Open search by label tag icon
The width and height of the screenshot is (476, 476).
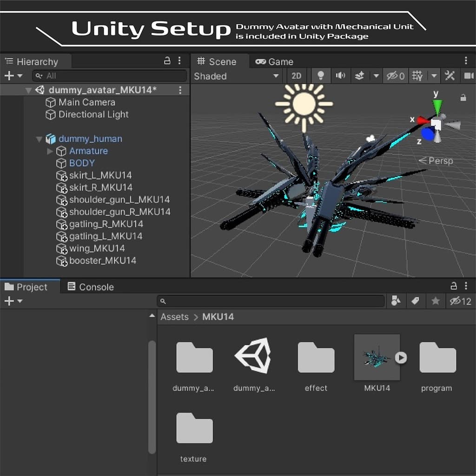coord(415,301)
